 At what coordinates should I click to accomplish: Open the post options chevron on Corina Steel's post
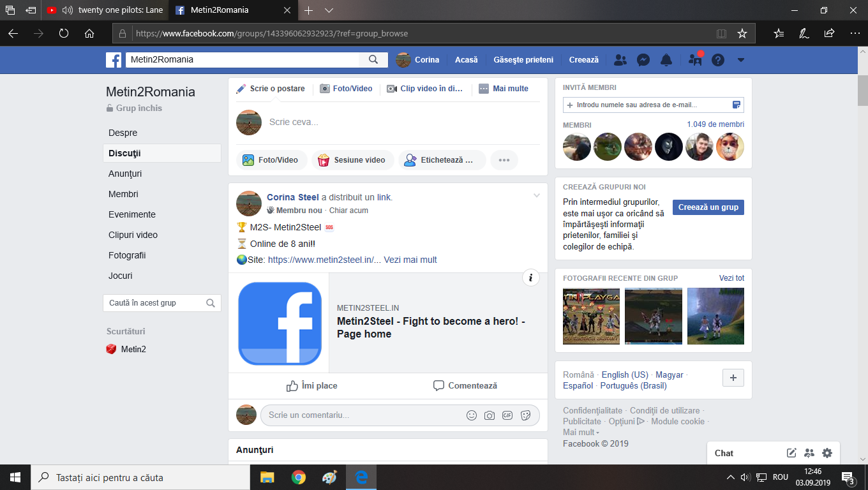click(x=536, y=195)
